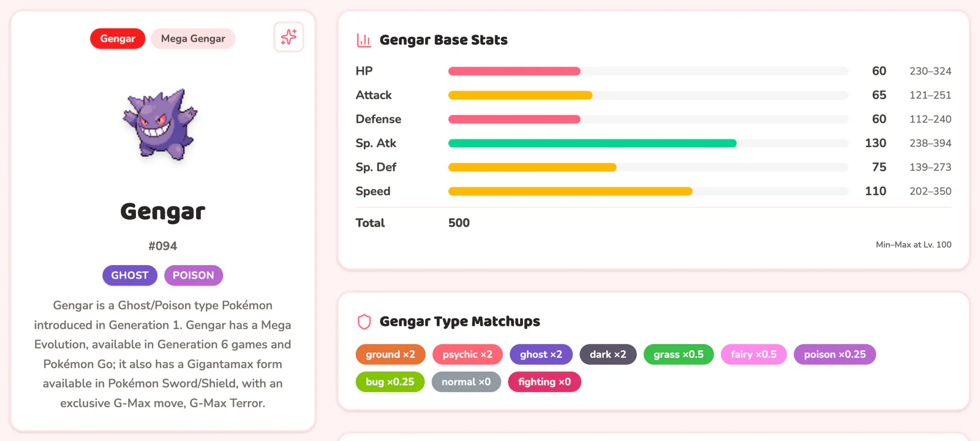
Task: Select the bug ×0.25 matchup tag
Action: tap(390, 382)
